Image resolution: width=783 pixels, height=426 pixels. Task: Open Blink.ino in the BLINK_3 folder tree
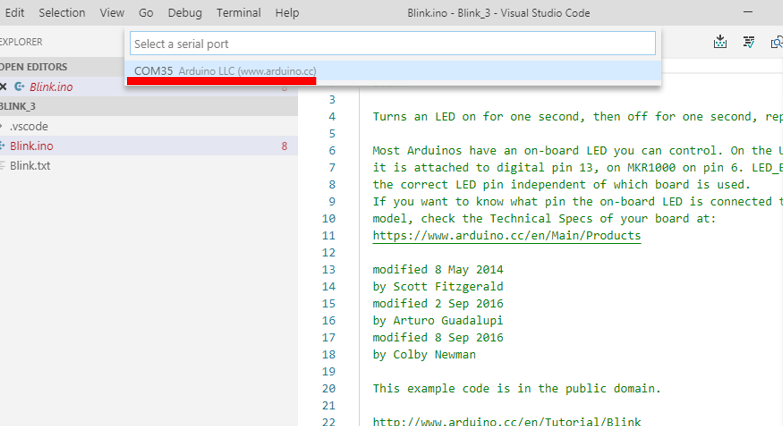[32, 146]
